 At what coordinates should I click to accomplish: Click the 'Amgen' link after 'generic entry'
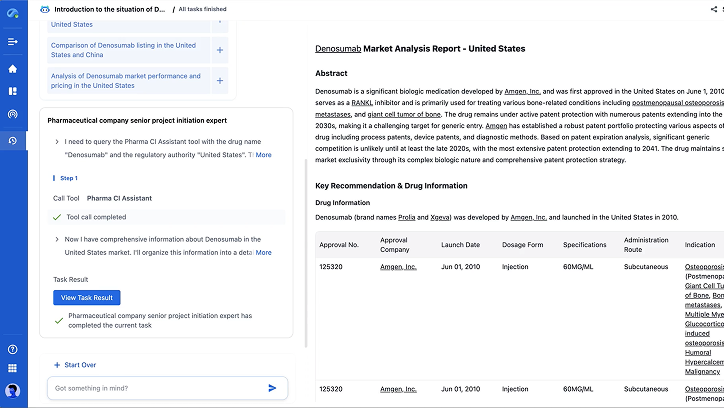(x=496, y=126)
